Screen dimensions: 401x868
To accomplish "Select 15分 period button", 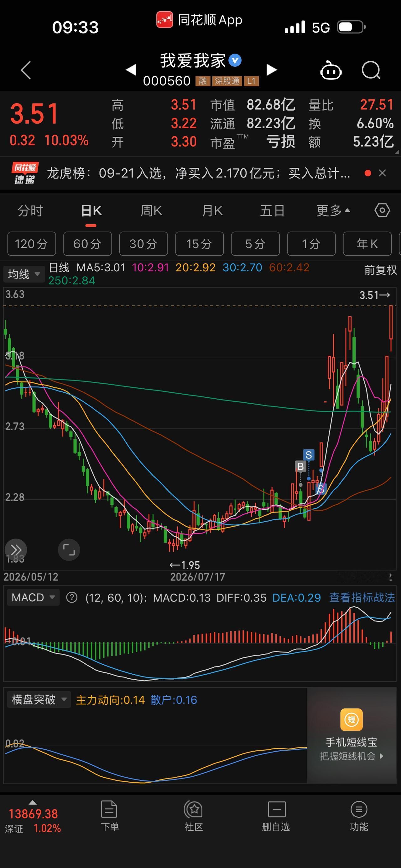I will tap(199, 244).
